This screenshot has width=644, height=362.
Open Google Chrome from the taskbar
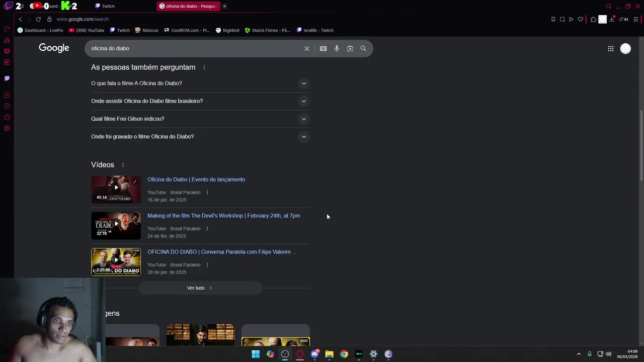pos(344,354)
